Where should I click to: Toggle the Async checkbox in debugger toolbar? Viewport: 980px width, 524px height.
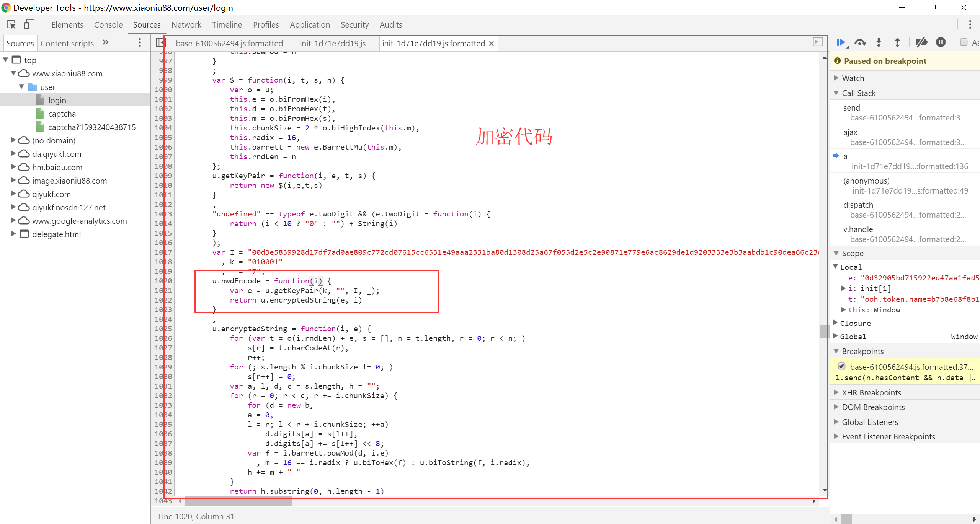[964, 42]
